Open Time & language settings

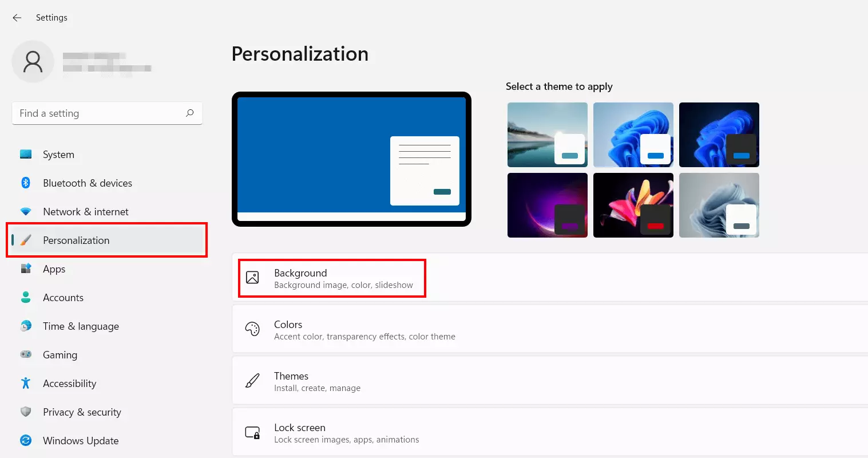(107, 326)
